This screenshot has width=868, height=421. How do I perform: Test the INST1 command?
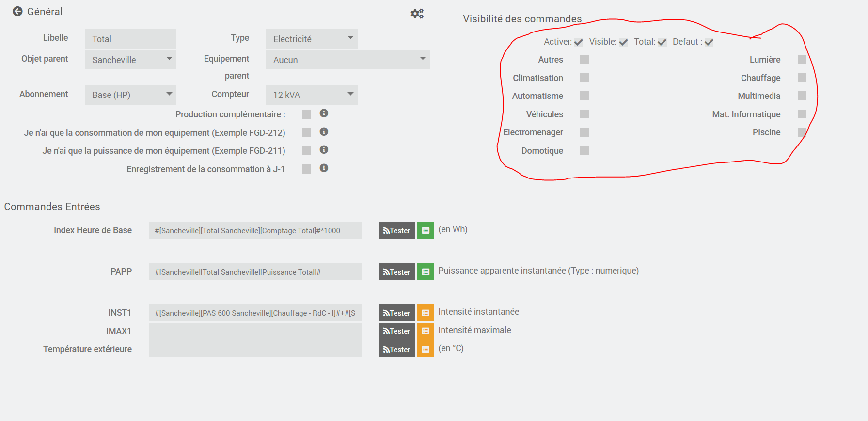pos(396,313)
